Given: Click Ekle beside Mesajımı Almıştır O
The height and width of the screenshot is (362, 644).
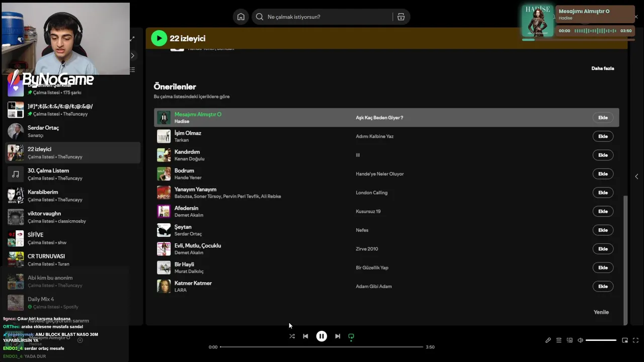Looking at the screenshot, I should tap(603, 118).
